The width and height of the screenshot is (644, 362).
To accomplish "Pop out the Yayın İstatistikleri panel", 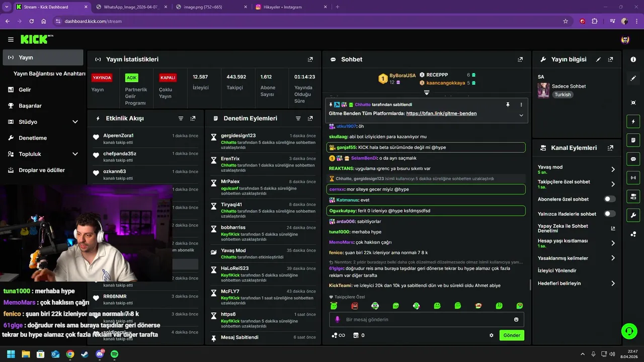I will pos(310,59).
